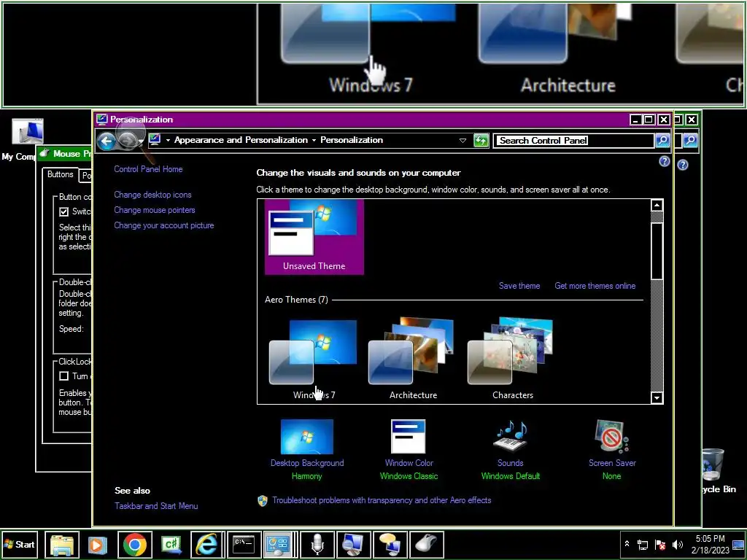Image resolution: width=747 pixels, height=560 pixels.
Task: Launch Internet Explorer from taskbar
Action: (207, 545)
